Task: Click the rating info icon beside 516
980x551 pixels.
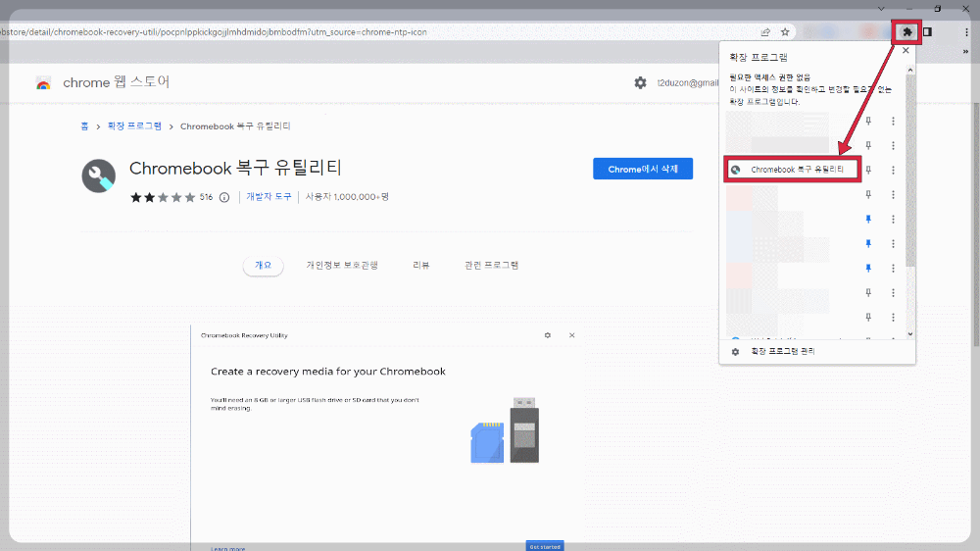Action: pyautogui.click(x=224, y=197)
